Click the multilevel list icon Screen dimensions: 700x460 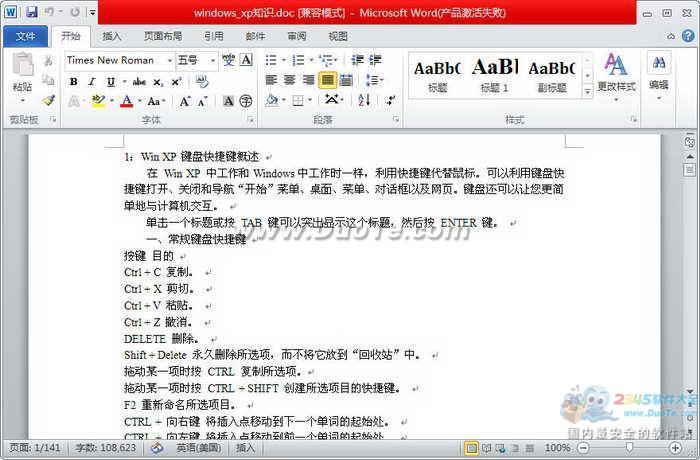click(x=327, y=60)
